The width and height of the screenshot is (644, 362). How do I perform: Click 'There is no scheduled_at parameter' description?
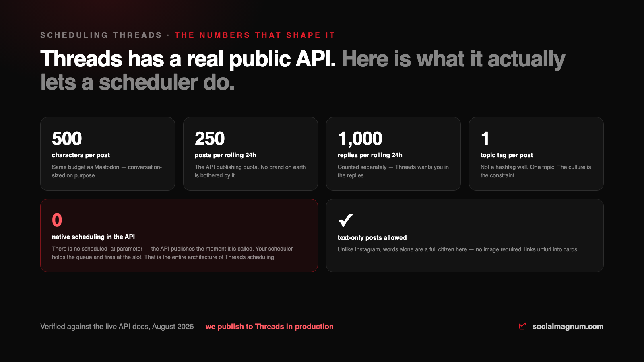point(172,253)
